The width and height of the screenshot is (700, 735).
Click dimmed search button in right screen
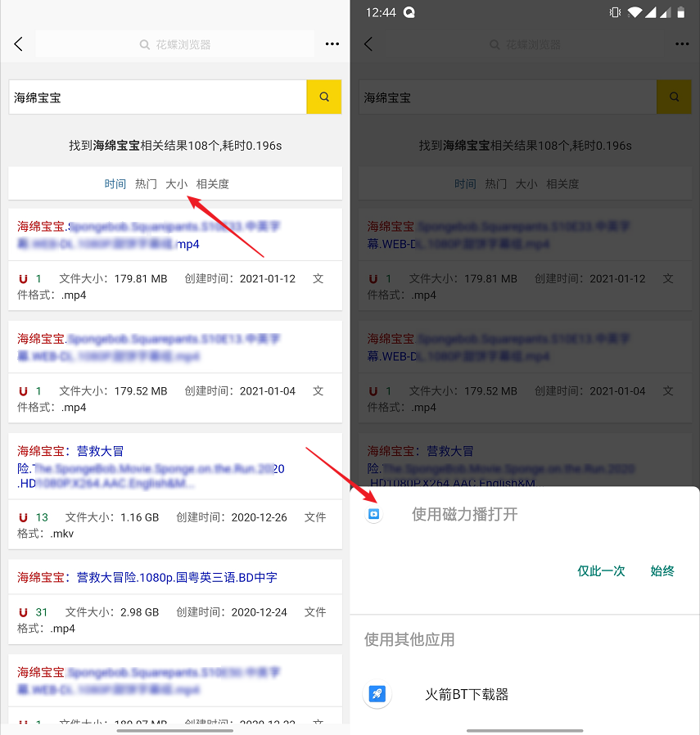click(x=674, y=97)
